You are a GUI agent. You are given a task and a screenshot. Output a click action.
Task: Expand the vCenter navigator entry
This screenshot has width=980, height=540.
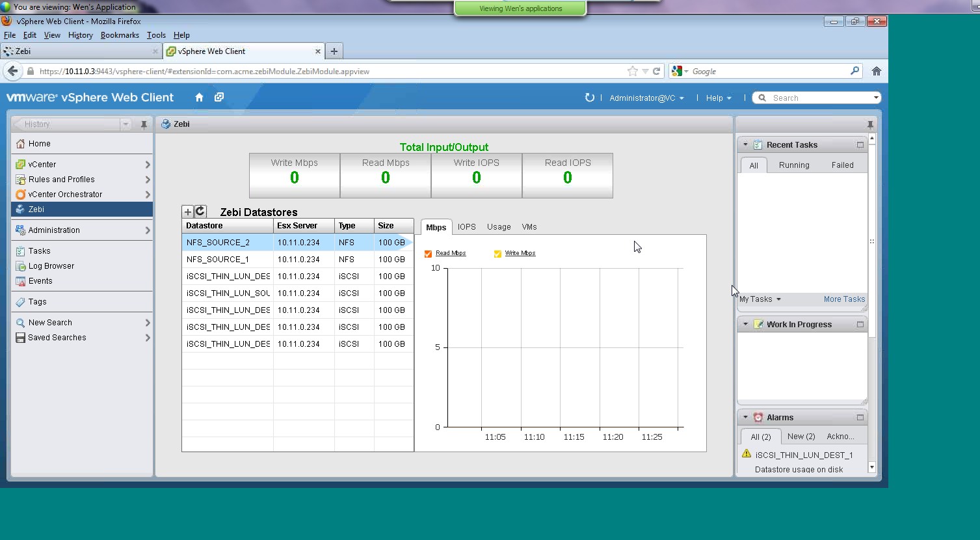coord(148,165)
